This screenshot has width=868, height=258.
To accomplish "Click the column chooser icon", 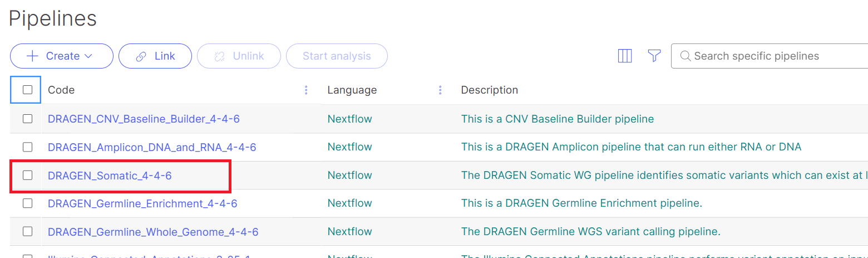I will (625, 56).
